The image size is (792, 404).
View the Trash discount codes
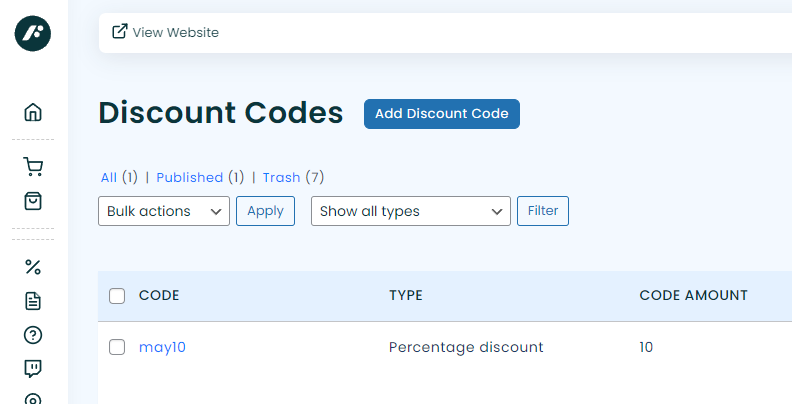point(281,177)
